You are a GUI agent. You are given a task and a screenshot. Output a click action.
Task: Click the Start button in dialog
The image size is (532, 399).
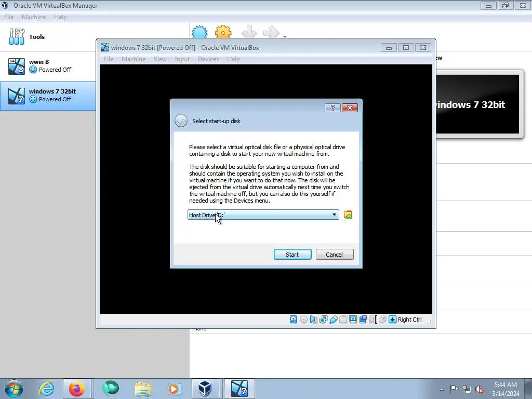(x=292, y=255)
